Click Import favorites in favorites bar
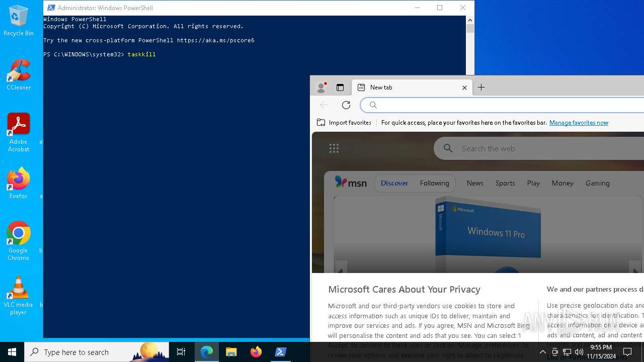This screenshot has height=362, width=644. [344, 123]
